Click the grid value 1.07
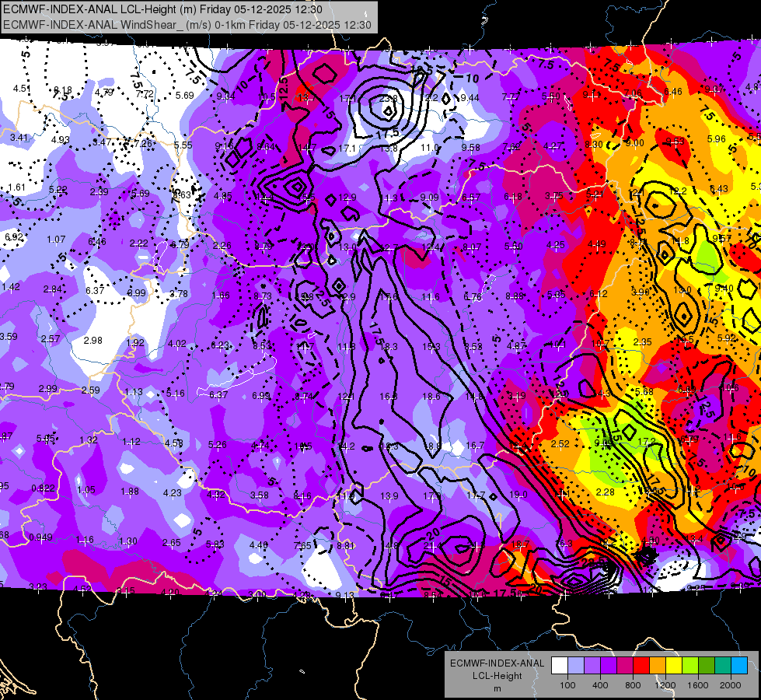 [x=56, y=240]
